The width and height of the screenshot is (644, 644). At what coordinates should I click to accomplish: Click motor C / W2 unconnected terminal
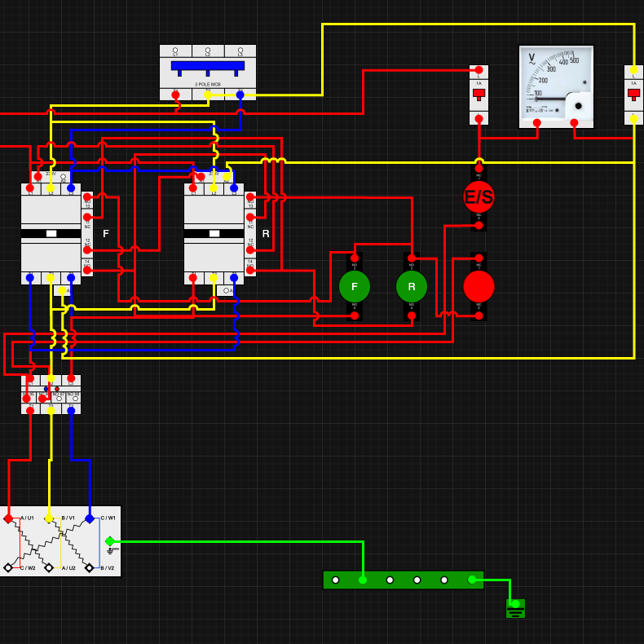8,568
